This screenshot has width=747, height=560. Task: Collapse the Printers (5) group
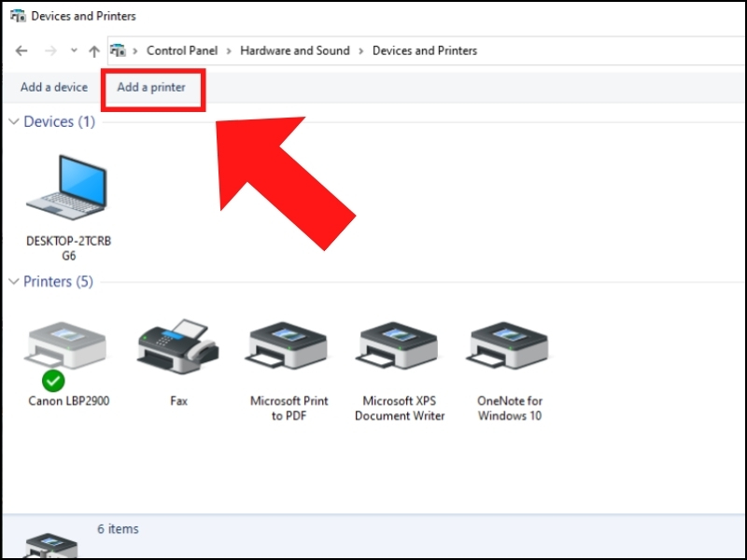pyautogui.click(x=14, y=282)
